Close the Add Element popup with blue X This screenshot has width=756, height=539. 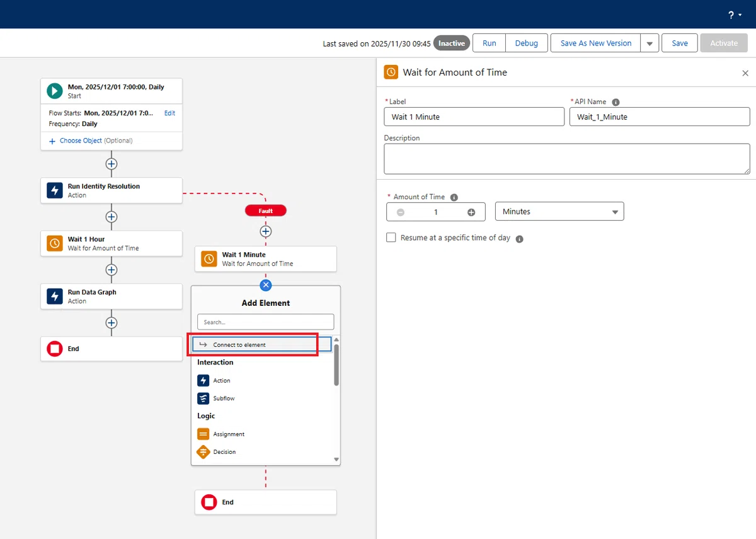[x=266, y=286]
